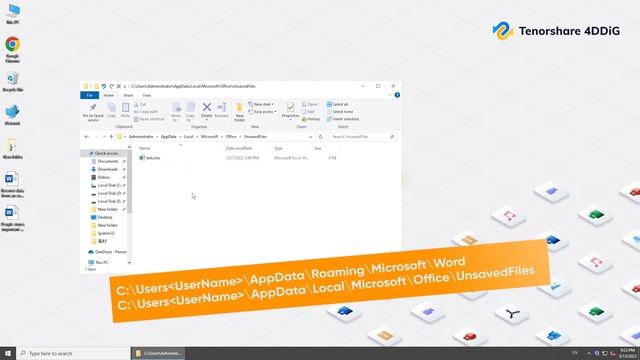
Task: Click the File Explorer taskbar button
Action: click(158, 353)
